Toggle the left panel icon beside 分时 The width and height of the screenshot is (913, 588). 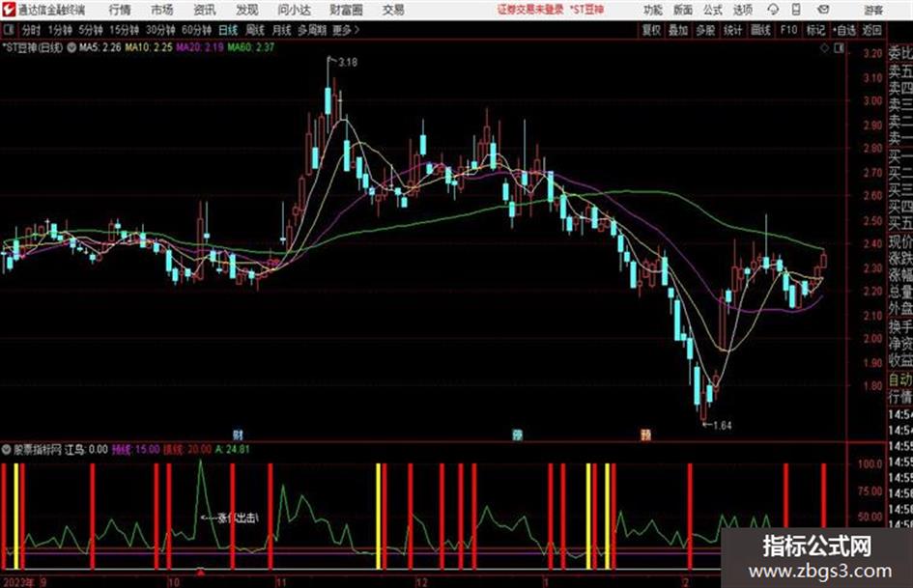[8, 30]
